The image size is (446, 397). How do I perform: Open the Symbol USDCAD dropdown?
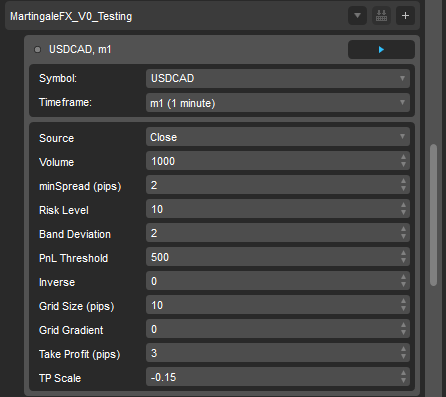point(278,78)
